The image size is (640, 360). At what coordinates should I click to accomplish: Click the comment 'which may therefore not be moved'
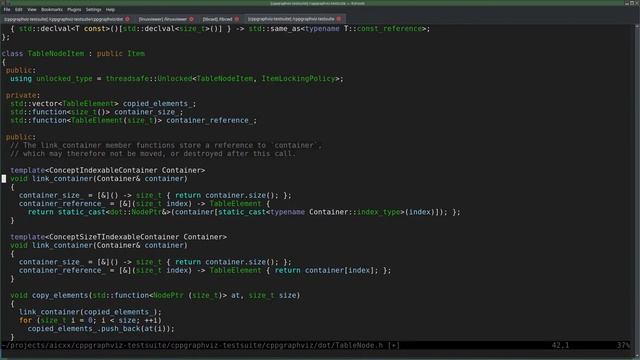153,154
